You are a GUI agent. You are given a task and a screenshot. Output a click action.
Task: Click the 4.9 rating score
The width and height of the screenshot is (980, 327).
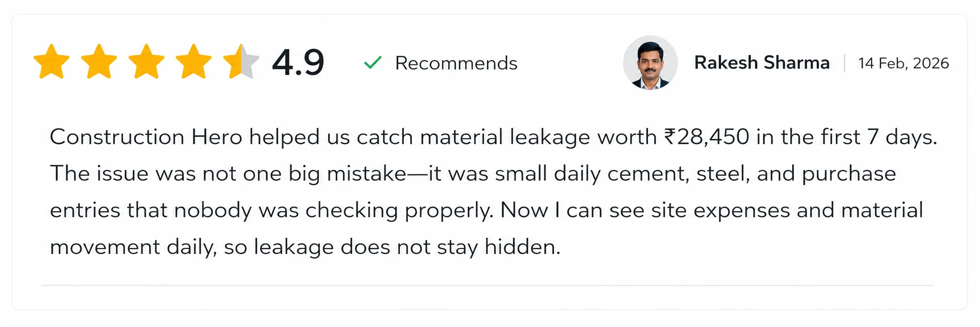coord(298,62)
